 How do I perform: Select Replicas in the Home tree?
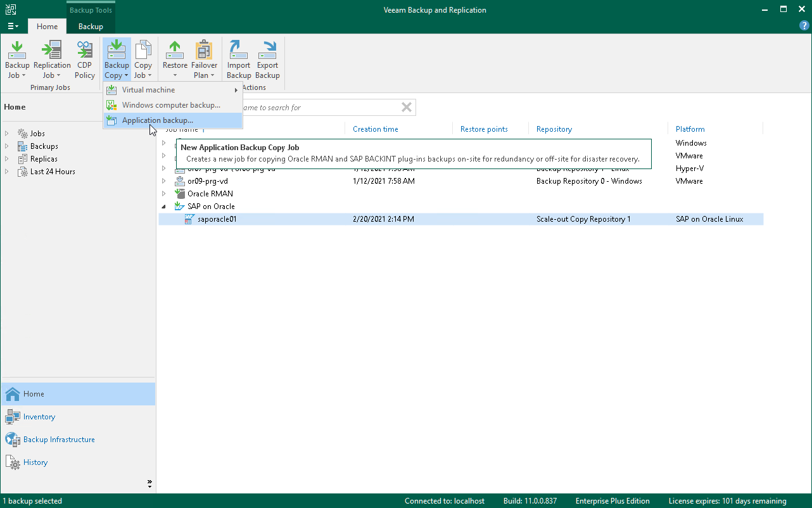[x=44, y=159]
